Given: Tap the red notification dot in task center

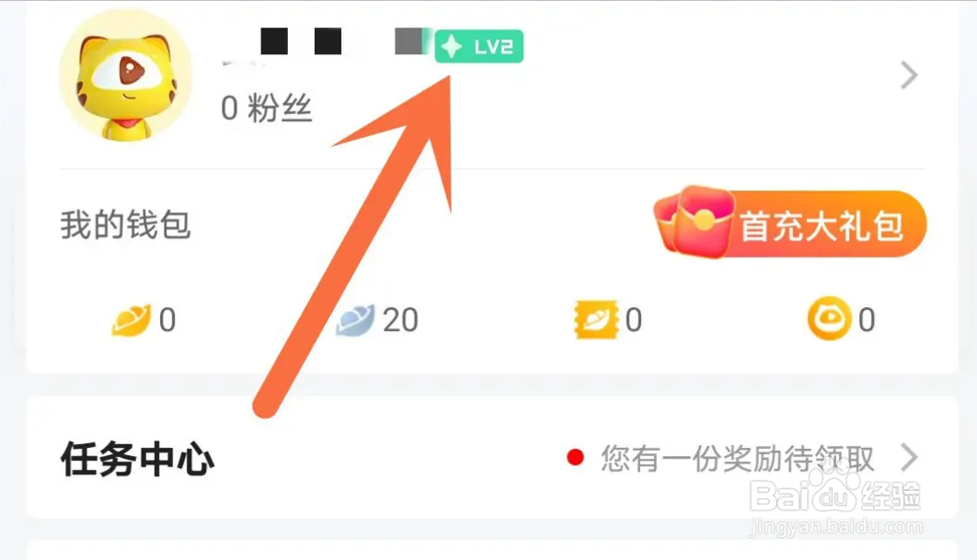Looking at the screenshot, I should tap(575, 458).
